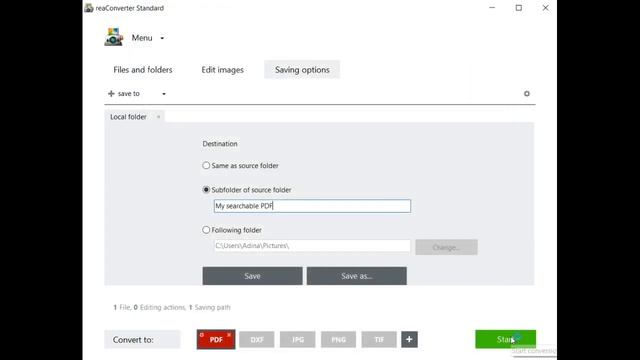Viewport: 640px width, 360px height.
Task: Open the settings gear icon
Action: click(527, 93)
